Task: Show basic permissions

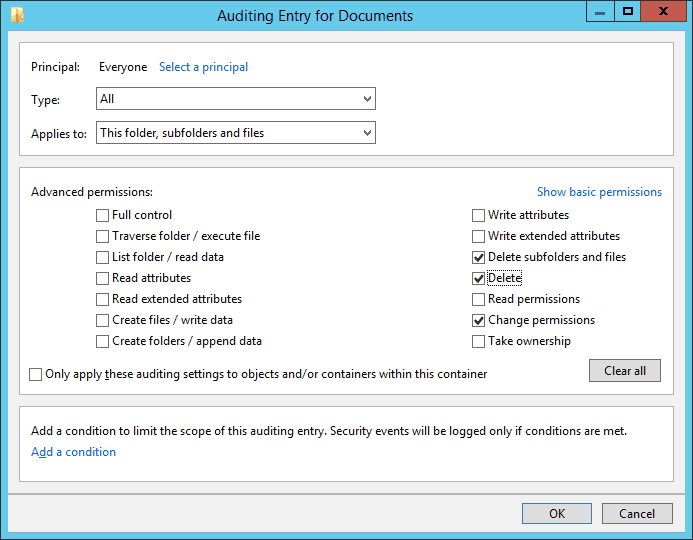Action: (599, 192)
